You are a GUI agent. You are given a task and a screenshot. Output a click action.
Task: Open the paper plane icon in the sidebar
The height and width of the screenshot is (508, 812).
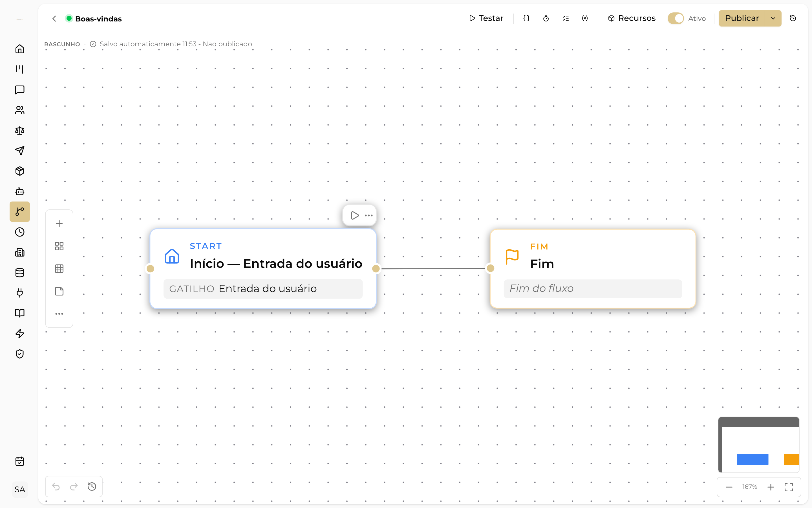pos(20,151)
